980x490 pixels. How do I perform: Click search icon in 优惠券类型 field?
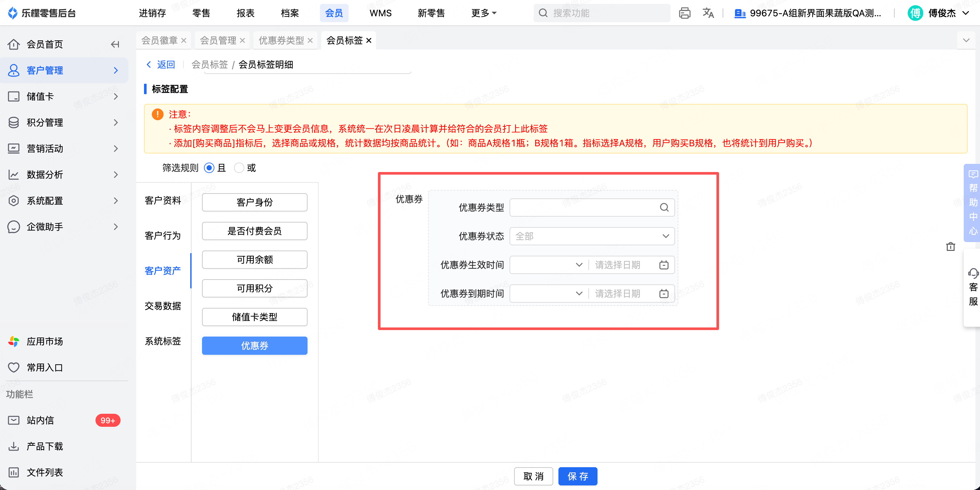[x=664, y=207]
